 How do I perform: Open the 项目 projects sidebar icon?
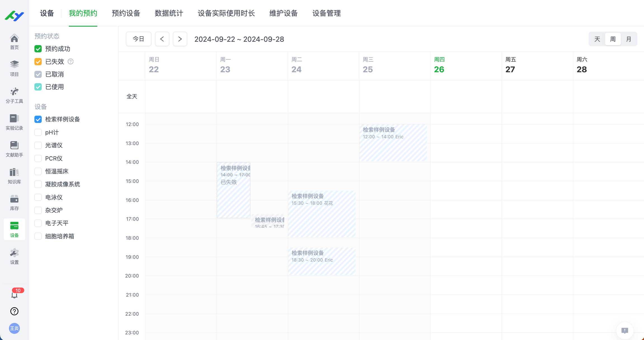14,68
